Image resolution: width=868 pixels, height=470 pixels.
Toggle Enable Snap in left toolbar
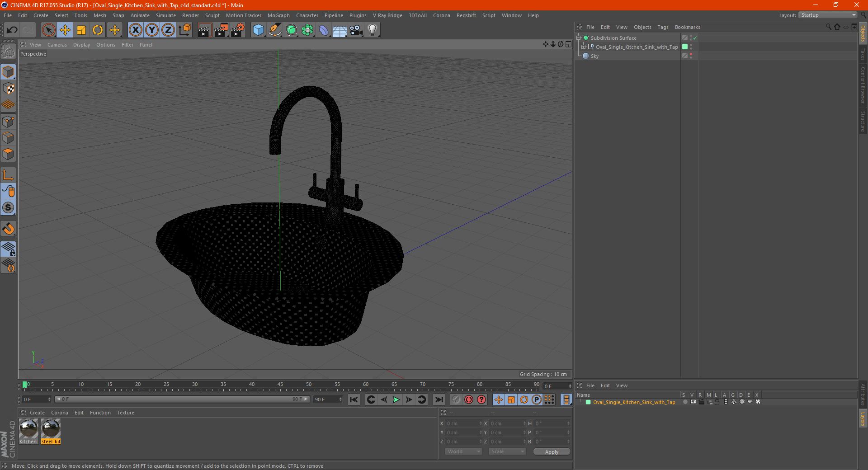pos(8,228)
